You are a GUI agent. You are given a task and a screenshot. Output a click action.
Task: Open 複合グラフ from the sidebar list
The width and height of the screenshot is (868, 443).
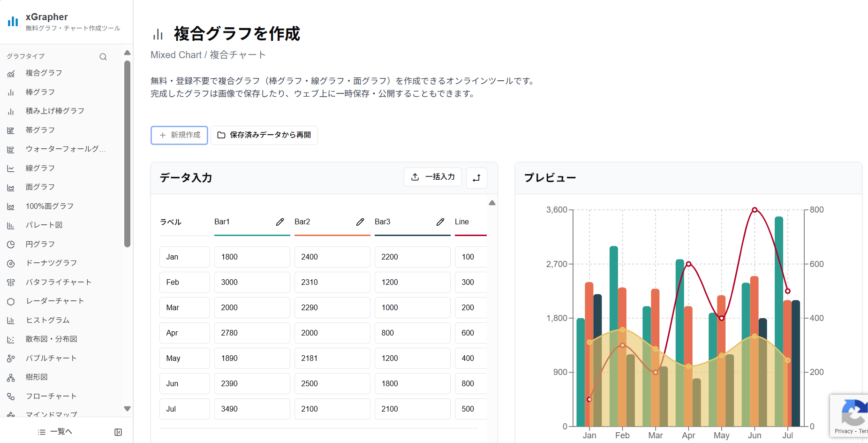click(x=44, y=73)
